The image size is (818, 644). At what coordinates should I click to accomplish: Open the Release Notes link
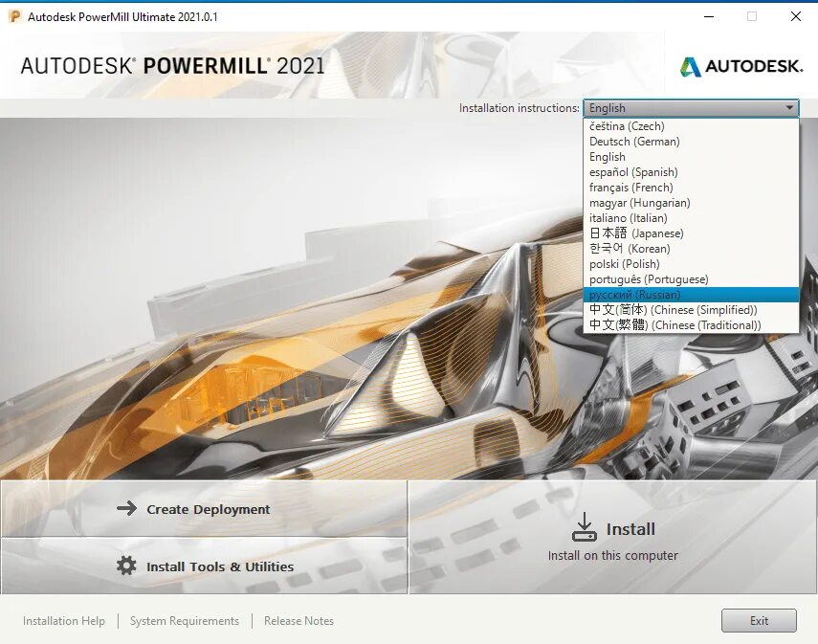click(x=298, y=621)
